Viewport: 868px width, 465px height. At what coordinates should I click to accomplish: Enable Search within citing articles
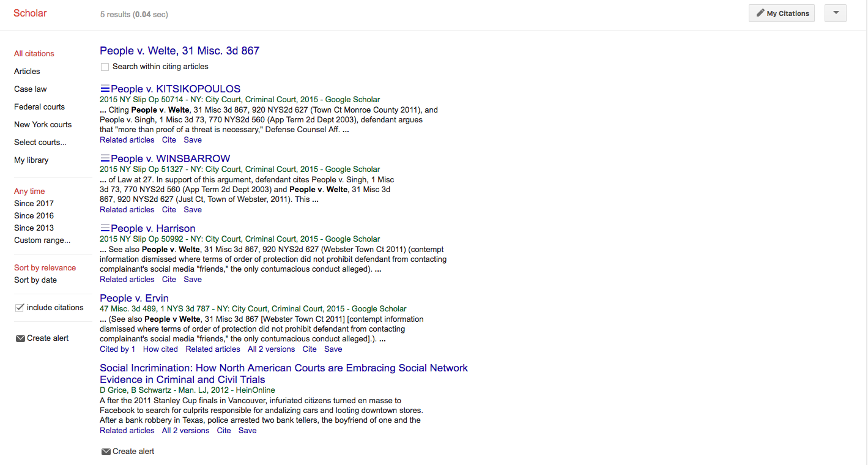[x=105, y=67]
